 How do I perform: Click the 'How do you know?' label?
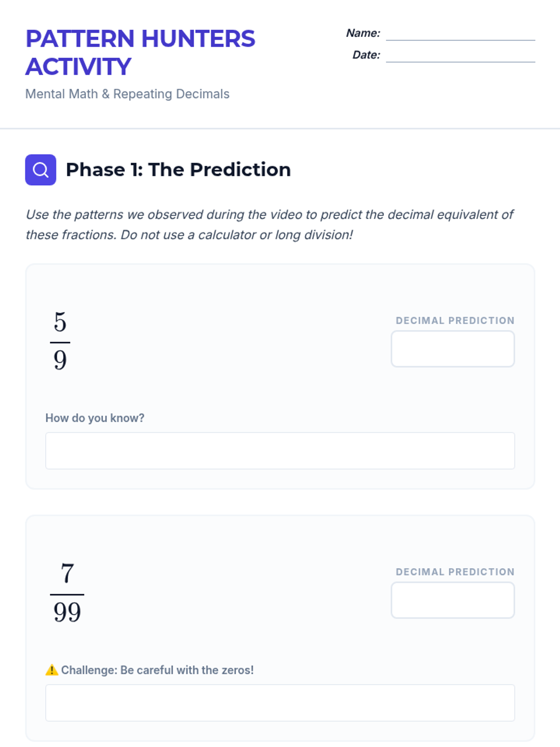pos(95,418)
